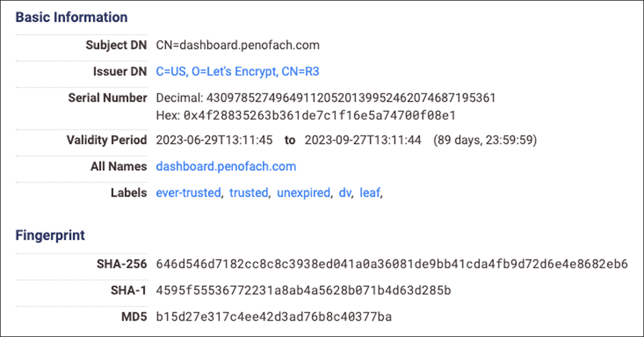This screenshot has width=644, height=337.
Task: Click the SHA-256 fingerprint hash
Action: pos(391,264)
